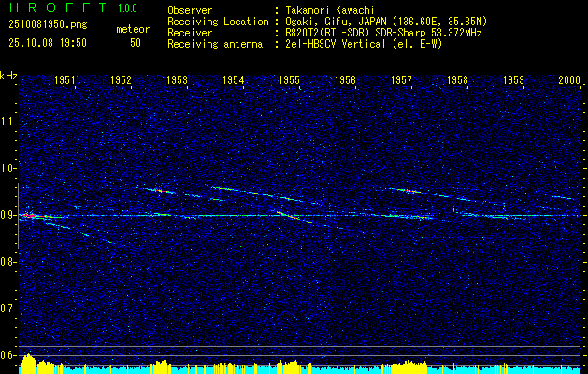
Task: Click the 0.8 frequency axis label
Action: pos(7,262)
